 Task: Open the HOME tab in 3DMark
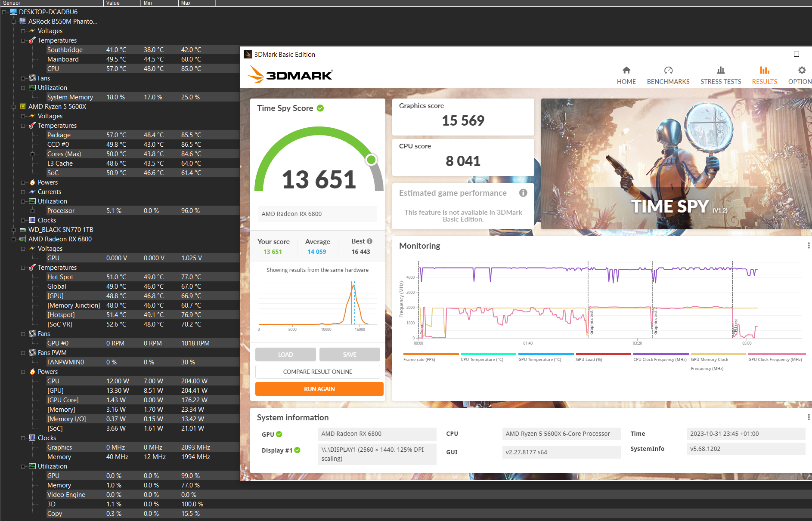point(626,75)
